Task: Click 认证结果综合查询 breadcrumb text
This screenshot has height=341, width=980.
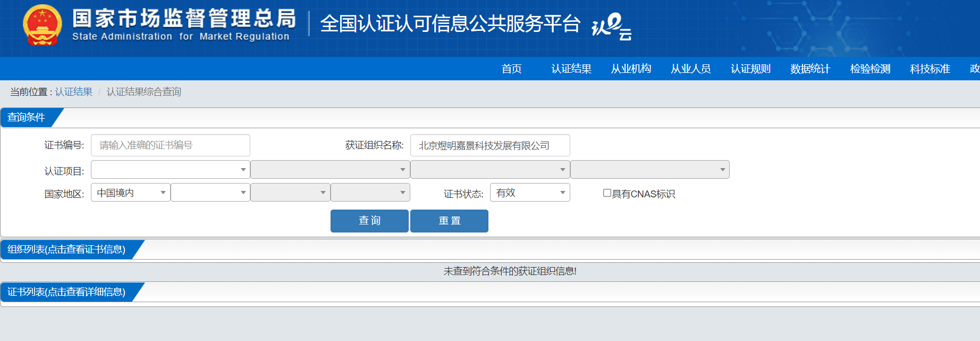Action: click(x=144, y=92)
